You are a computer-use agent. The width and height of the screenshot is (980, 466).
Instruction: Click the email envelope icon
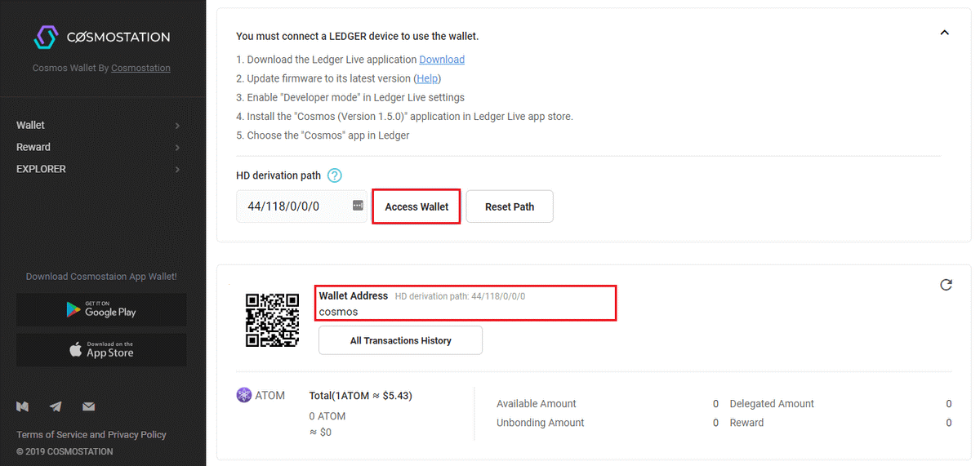[88, 406]
